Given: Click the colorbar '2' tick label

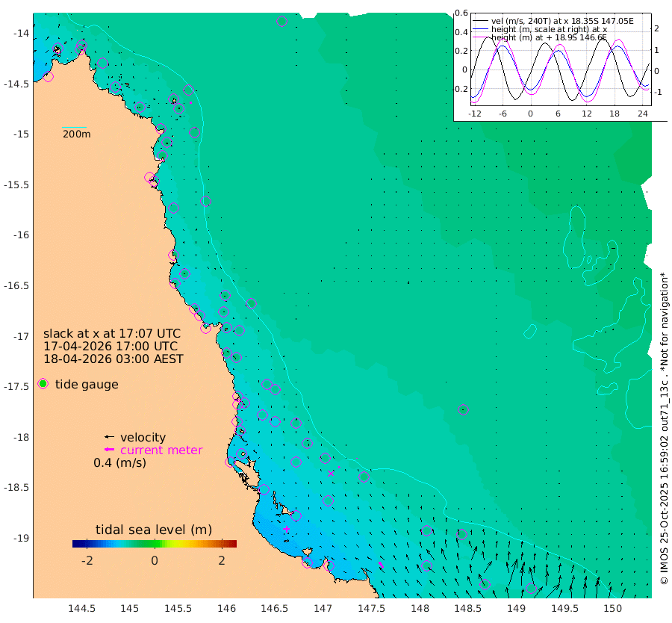Looking at the screenshot, I should (222, 561).
